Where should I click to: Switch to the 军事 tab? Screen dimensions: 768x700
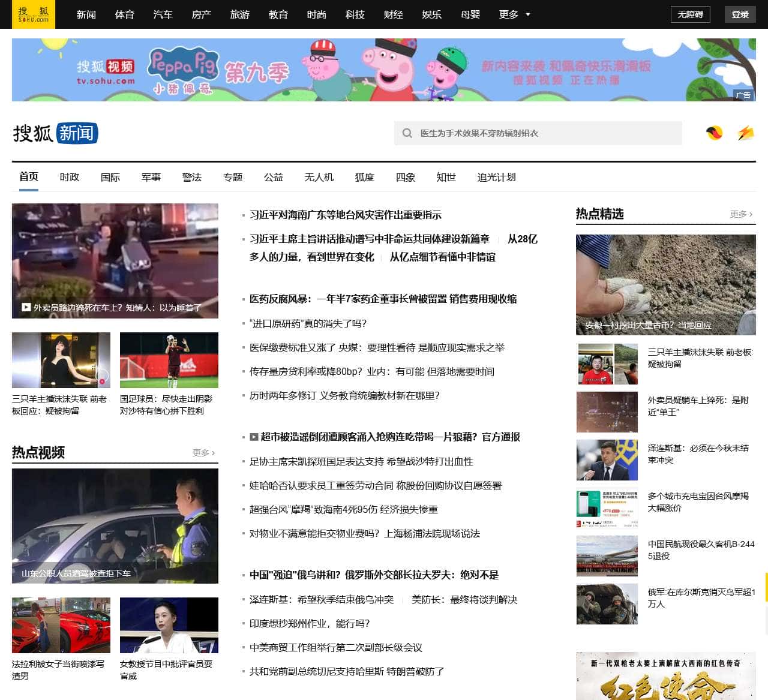click(x=151, y=177)
